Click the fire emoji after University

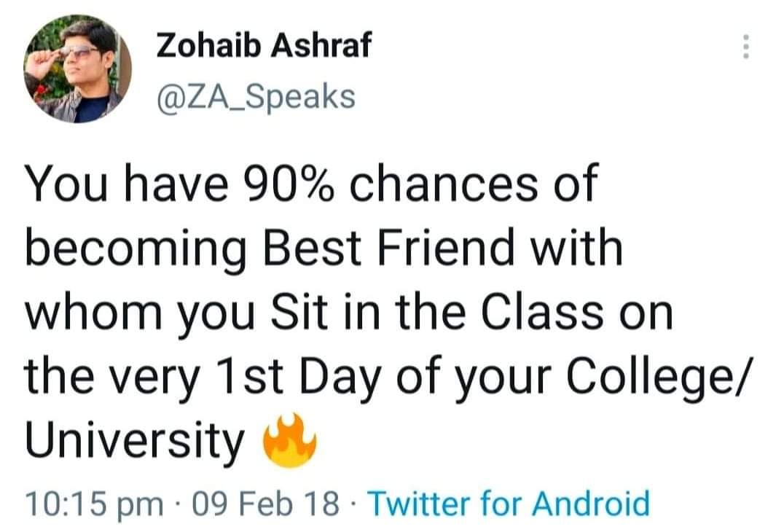click(x=290, y=440)
